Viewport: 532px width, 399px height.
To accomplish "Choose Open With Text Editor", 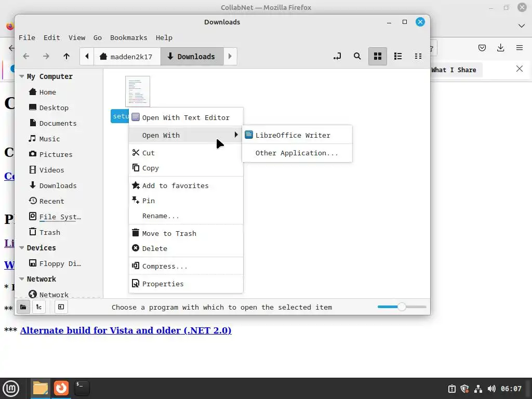I will coord(185,117).
